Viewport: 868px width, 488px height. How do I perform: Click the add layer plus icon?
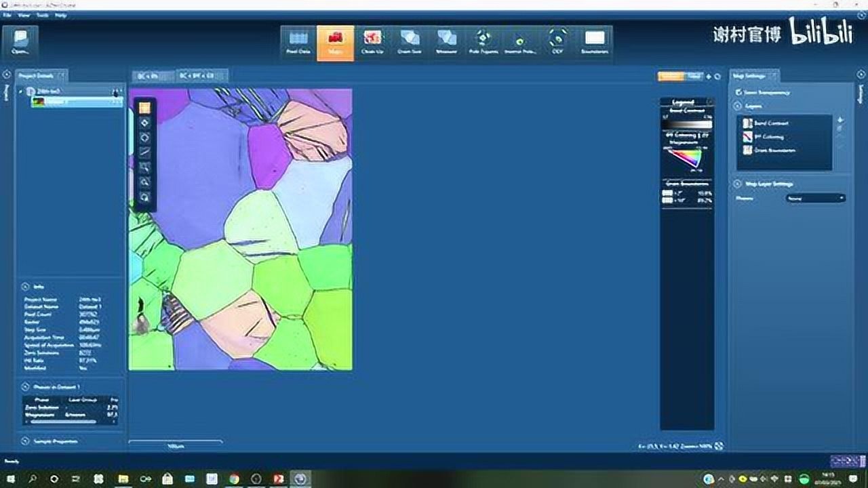point(840,120)
